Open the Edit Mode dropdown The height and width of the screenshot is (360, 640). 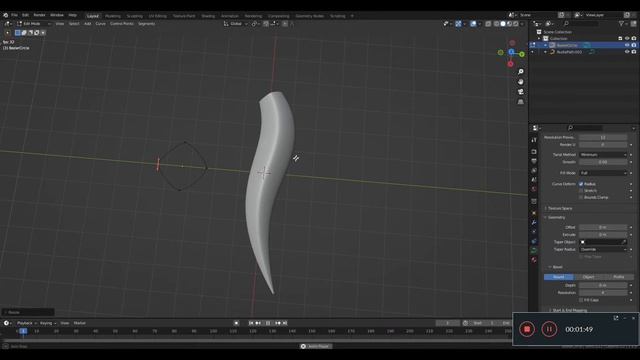pos(33,24)
